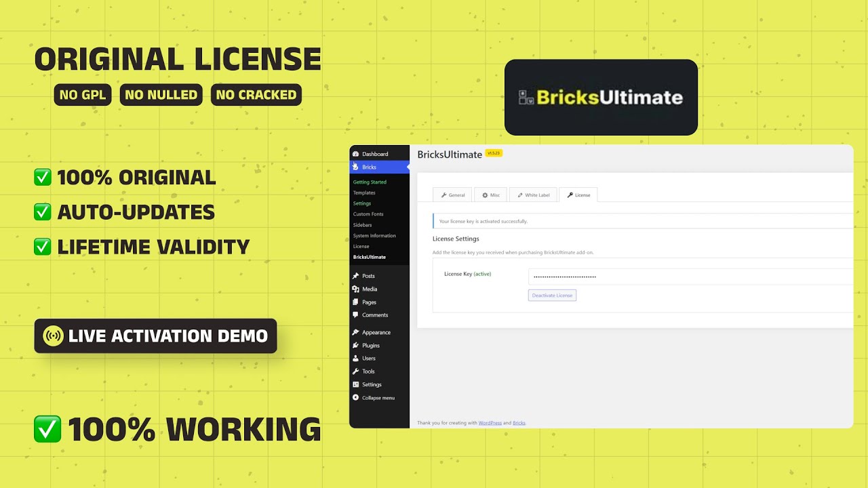
Task: Click the 'License Settings' heading
Action: pyautogui.click(x=456, y=239)
